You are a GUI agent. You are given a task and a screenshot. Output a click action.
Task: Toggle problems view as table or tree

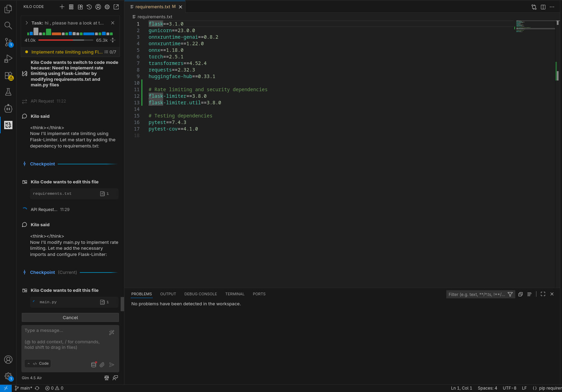529,294
